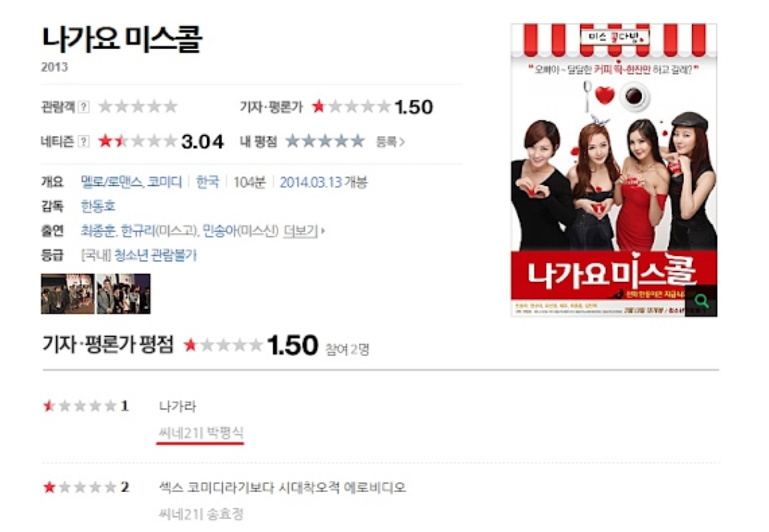Click the 나가요 미스콜 movie poster
Image resolution: width=769 pixels, height=532 pixels.
pyautogui.click(x=614, y=170)
